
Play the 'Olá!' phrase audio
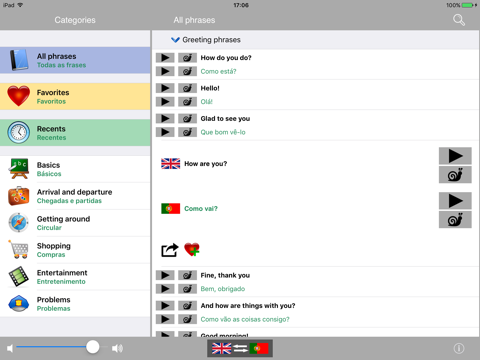click(x=165, y=102)
